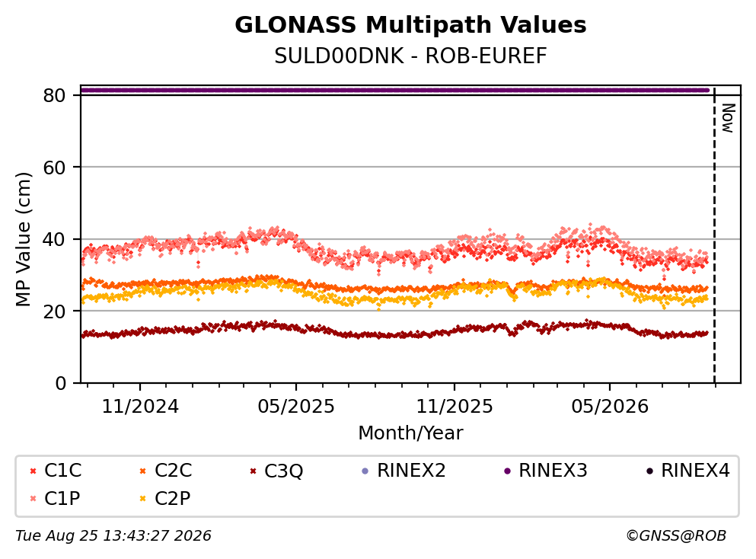Viewport: 756px width, 559px height.
Task: Click the 11/2024 x-axis tick label
Action: [140, 407]
